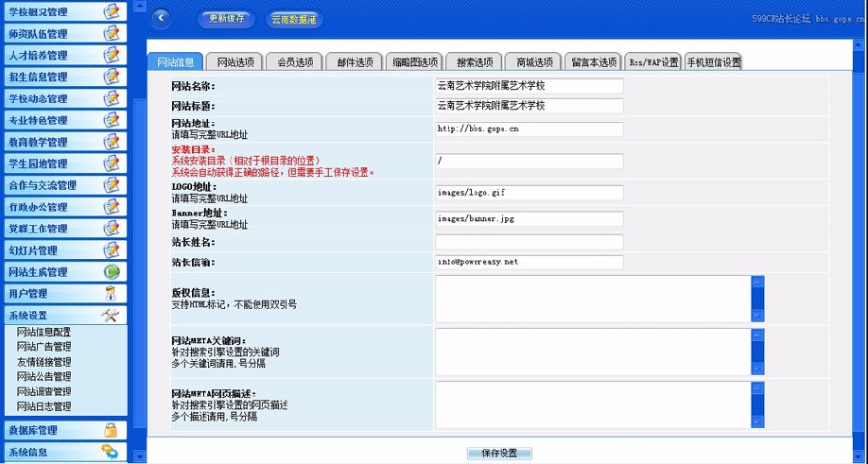
Task: Collapse the 系统设置 section
Action: (x=66, y=315)
